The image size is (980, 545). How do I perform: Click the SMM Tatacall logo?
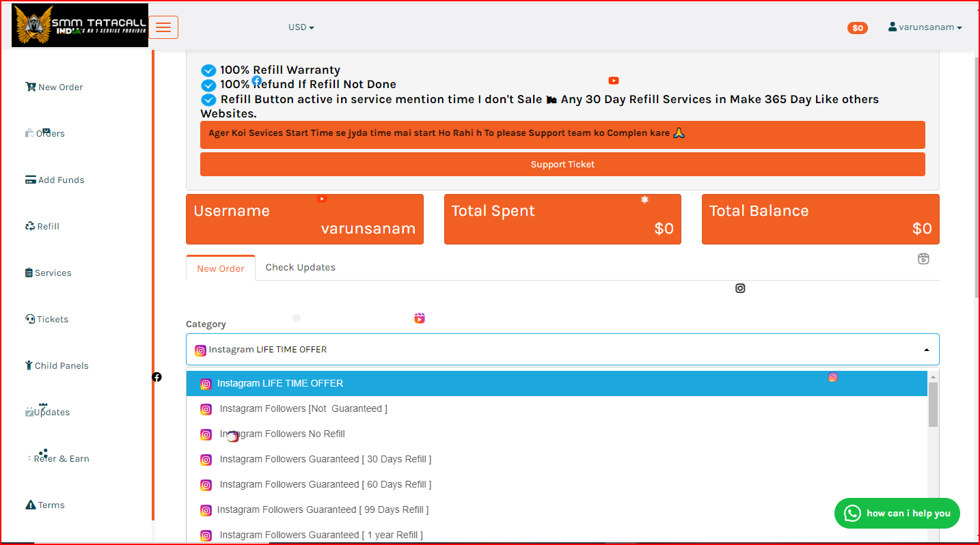coord(80,26)
